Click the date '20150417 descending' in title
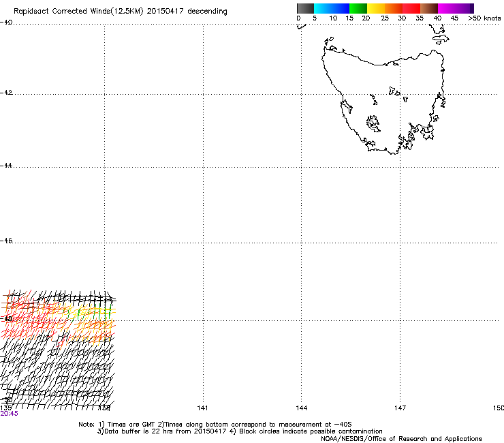 pos(187,12)
